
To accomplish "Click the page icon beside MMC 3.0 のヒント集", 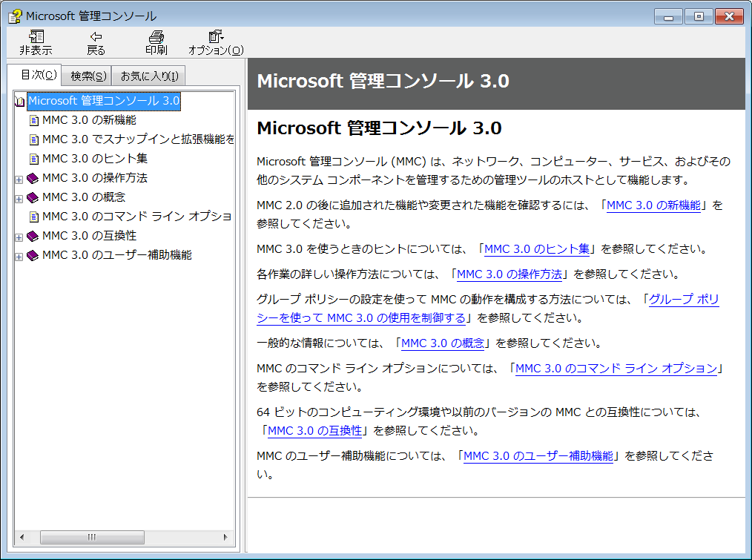I will pos(33,158).
